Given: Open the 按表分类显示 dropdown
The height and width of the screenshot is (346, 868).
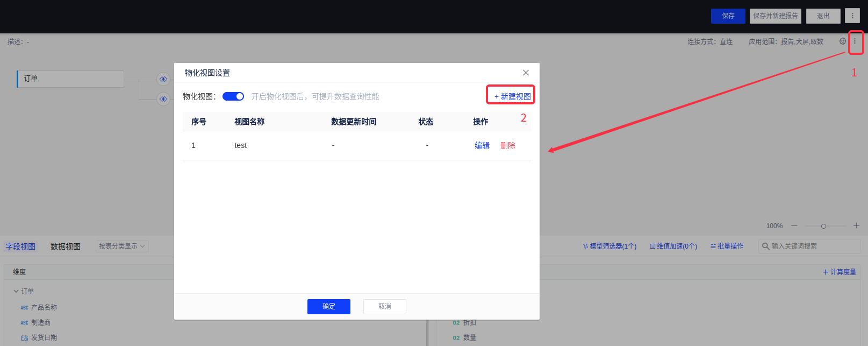Looking at the screenshot, I should 122,246.
